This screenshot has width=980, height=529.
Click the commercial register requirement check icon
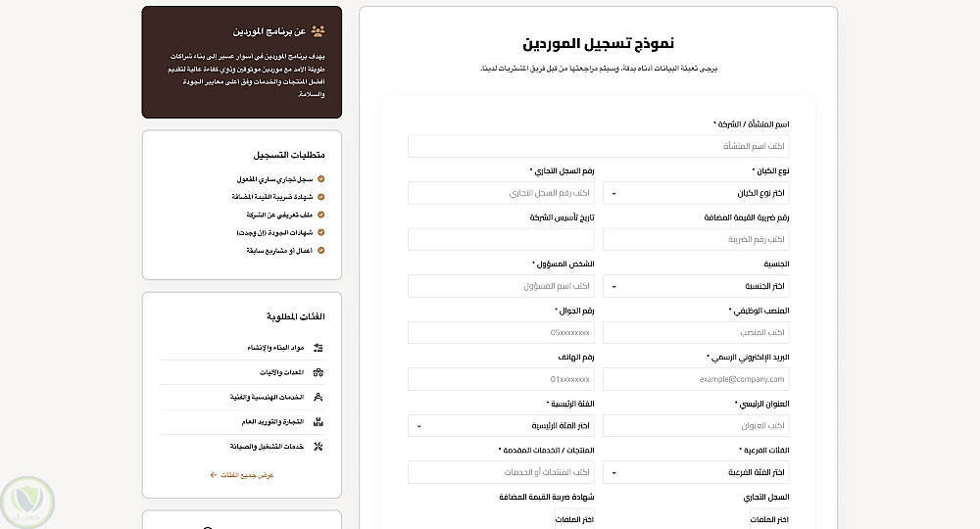321,179
